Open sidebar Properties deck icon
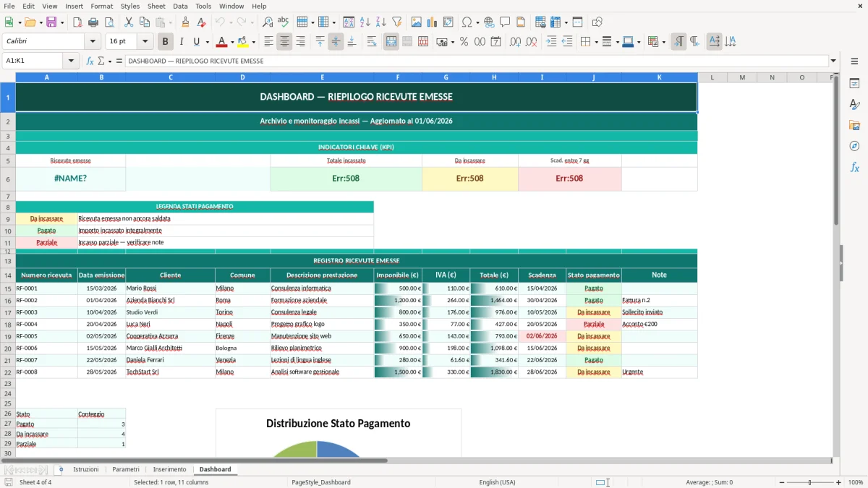The height and width of the screenshot is (488, 868). (x=854, y=84)
